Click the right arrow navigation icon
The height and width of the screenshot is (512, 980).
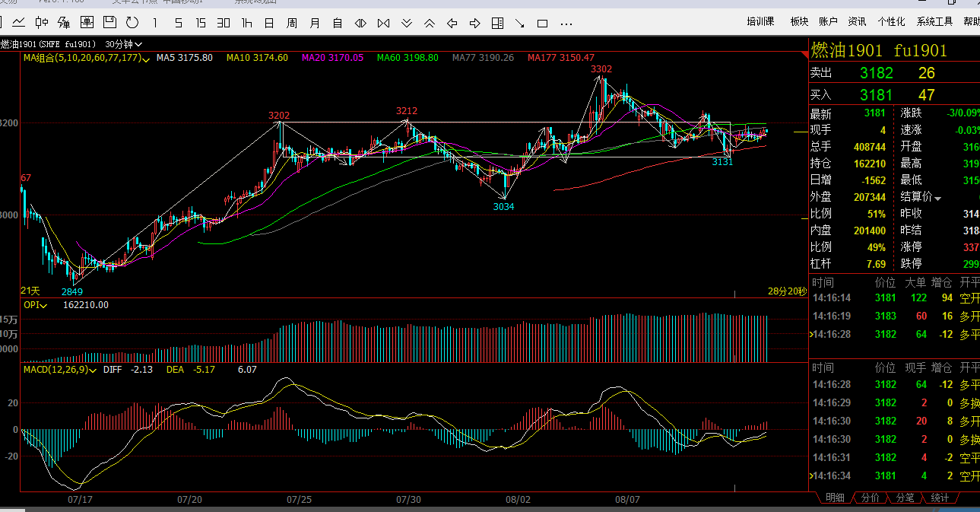tap(475, 23)
